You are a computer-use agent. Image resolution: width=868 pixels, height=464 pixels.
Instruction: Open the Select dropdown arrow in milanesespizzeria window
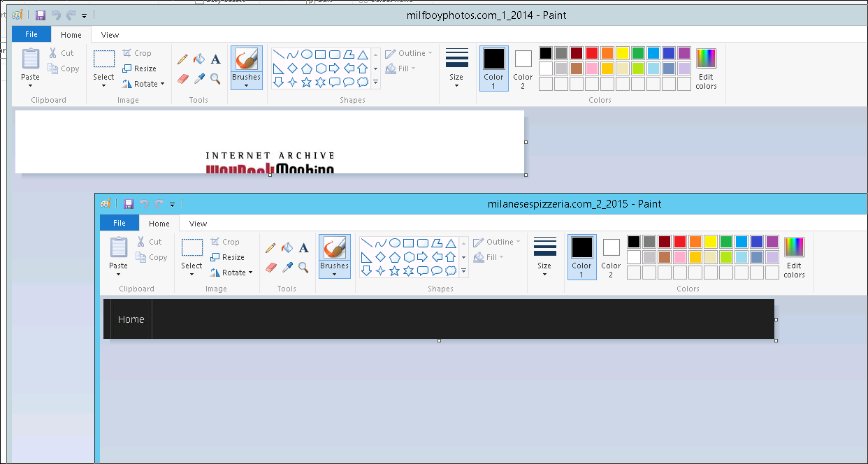(x=191, y=274)
